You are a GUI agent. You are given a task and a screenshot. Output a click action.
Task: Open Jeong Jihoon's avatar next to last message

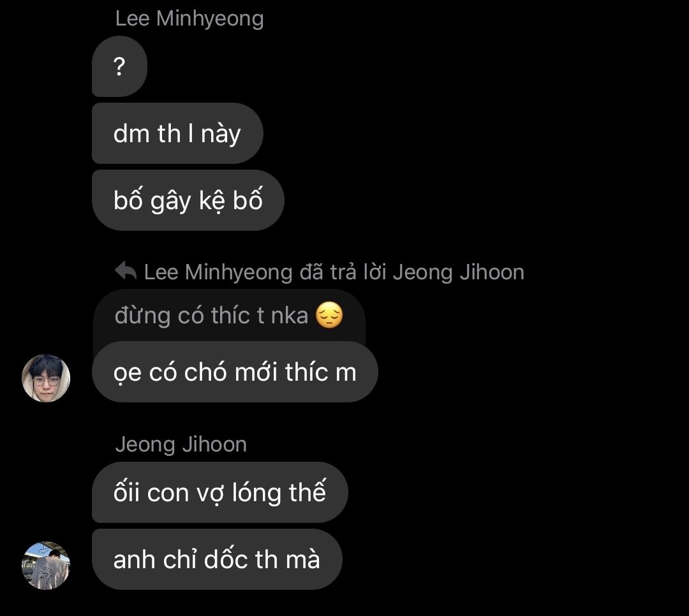(46, 566)
